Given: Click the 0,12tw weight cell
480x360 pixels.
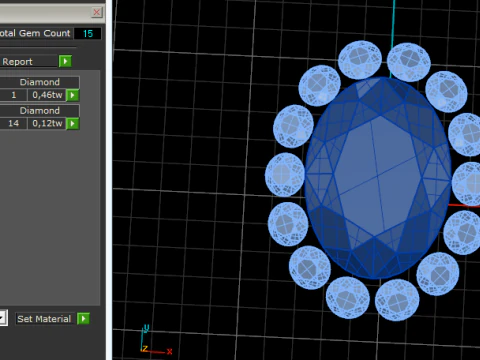Looking at the screenshot, I should click(47, 123).
